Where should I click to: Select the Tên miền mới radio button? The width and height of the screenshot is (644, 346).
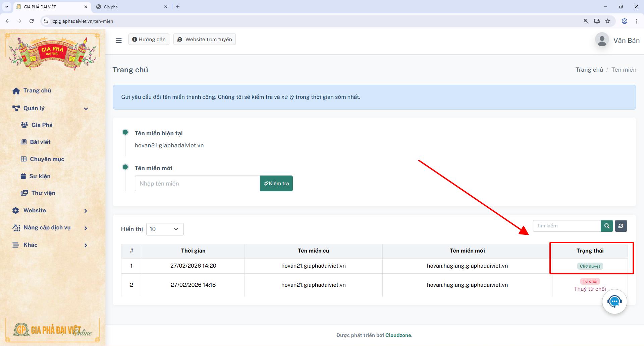125,167
